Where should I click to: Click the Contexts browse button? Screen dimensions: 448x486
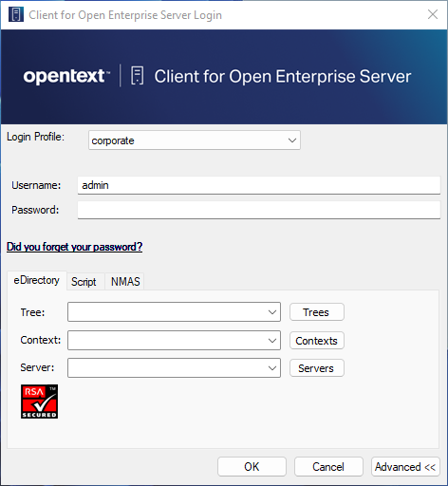317,341
